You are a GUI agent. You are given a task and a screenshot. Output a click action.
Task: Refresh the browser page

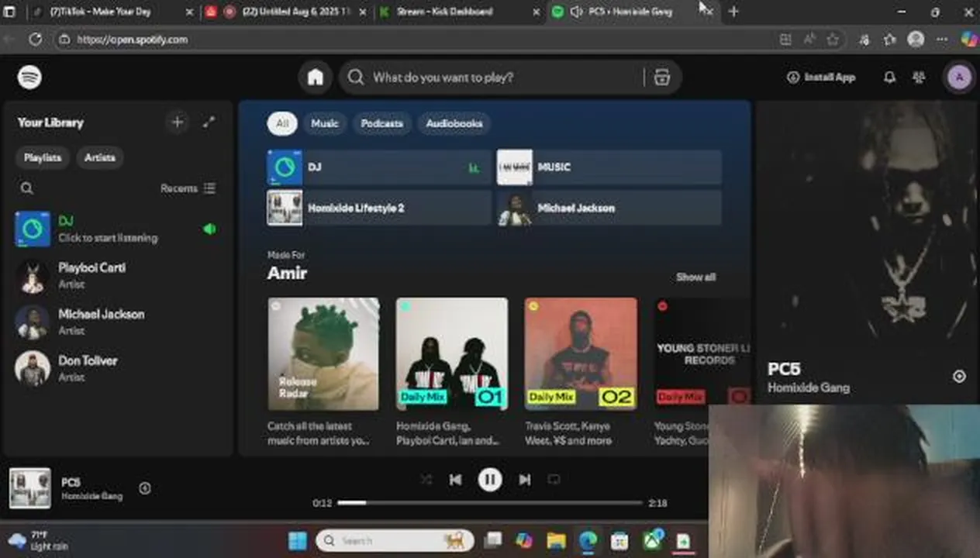(35, 40)
